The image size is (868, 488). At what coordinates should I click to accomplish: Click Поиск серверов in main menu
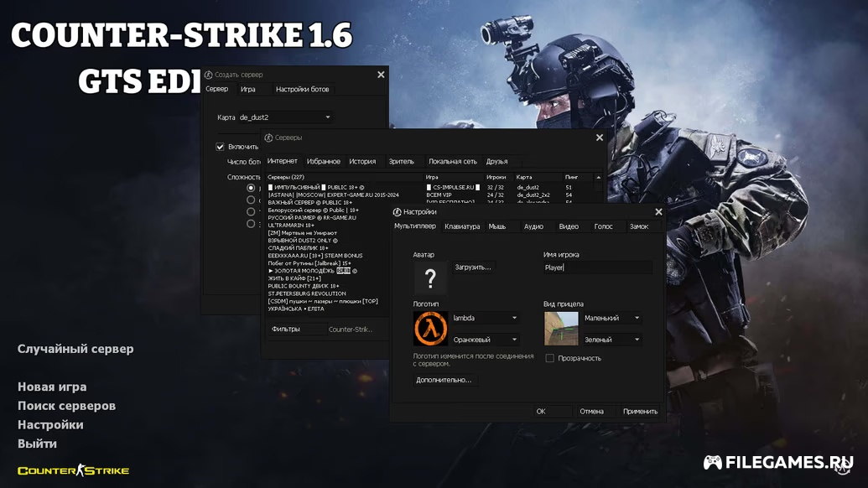66,406
